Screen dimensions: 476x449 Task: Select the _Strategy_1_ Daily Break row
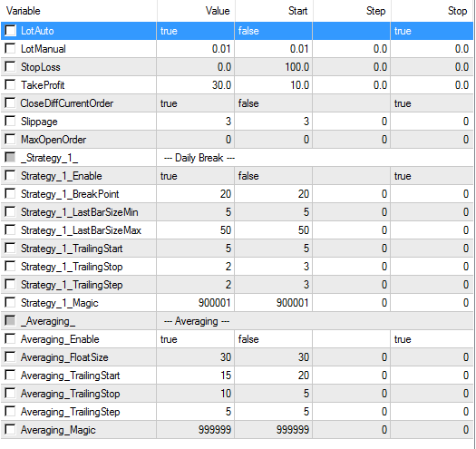pyautogui.click(x=237, y=157)
